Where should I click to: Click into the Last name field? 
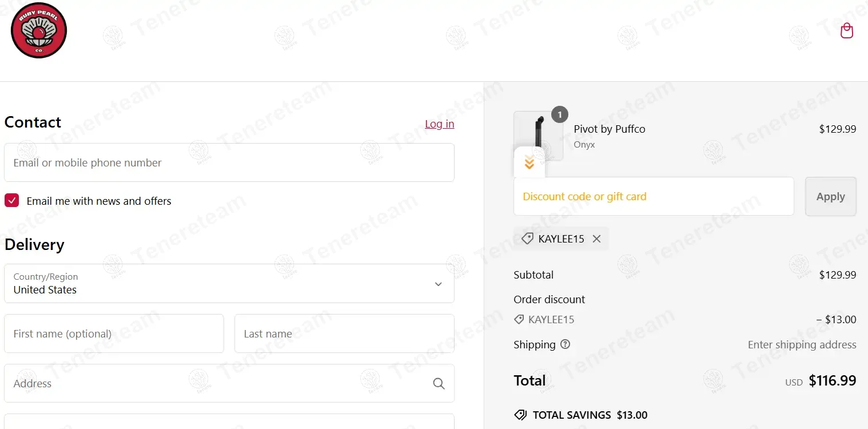[x=344, y=333]
